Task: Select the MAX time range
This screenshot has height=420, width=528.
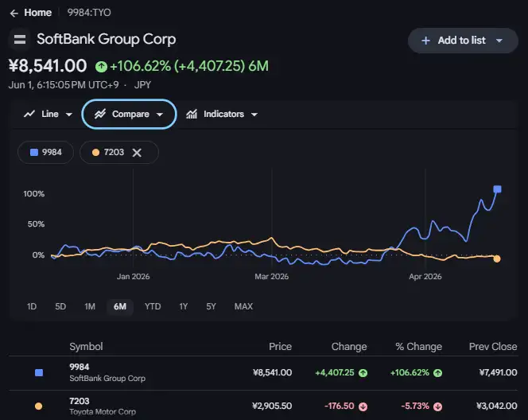Action: 243,306
